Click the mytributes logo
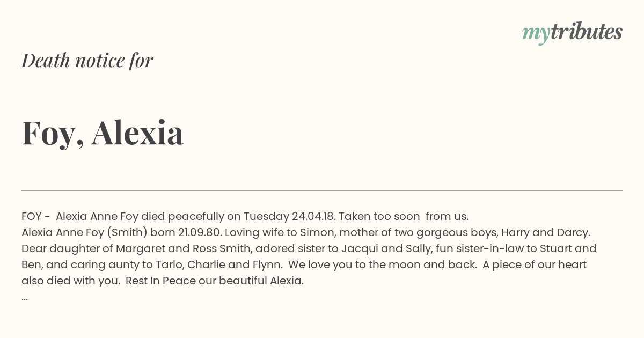 coord(572,32)
